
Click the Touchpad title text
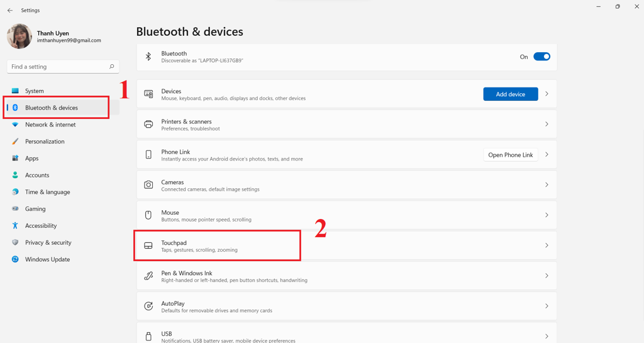174,243
